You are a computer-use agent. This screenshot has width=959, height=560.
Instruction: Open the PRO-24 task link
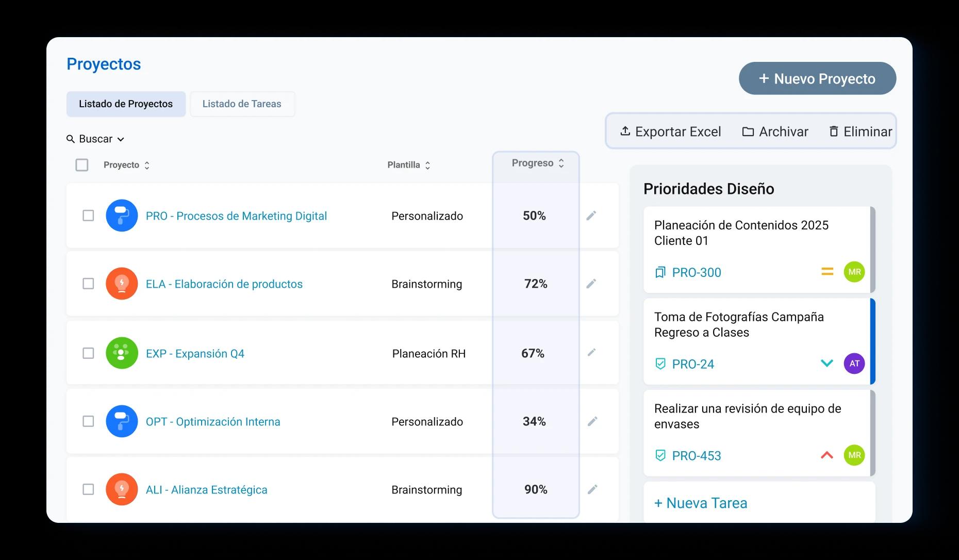click(692, 364)
